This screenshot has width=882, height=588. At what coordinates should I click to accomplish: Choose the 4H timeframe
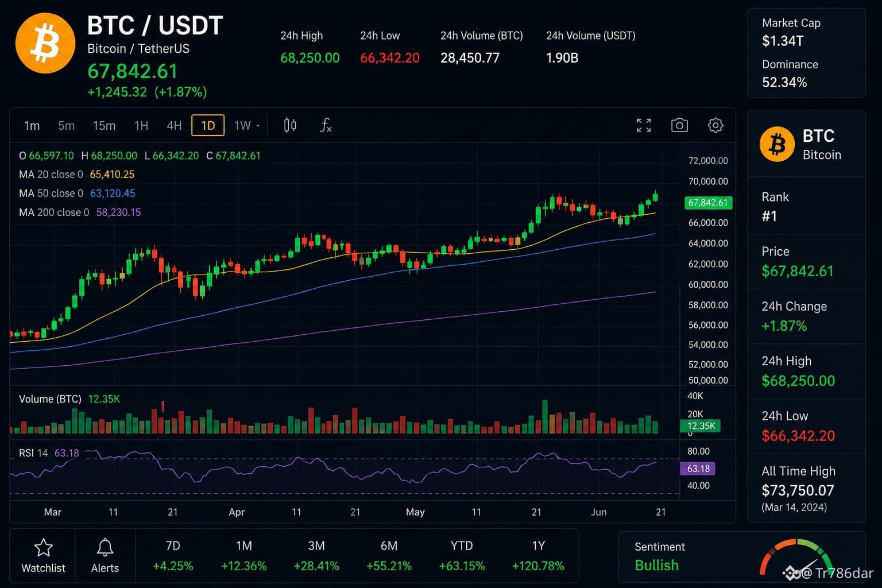[x=174, y=125]
